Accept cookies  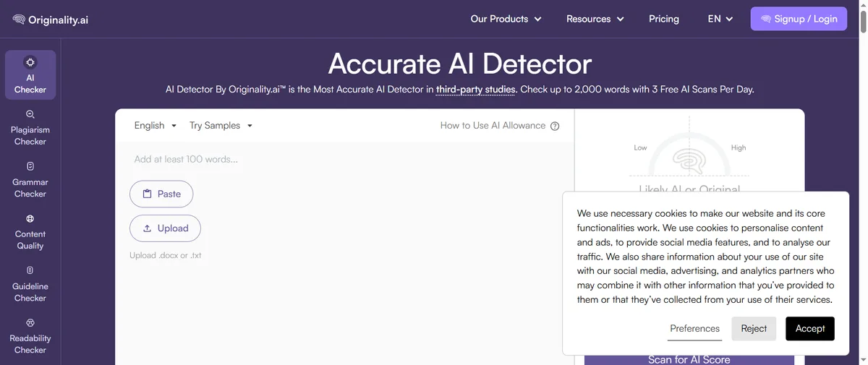click(810, 328)
